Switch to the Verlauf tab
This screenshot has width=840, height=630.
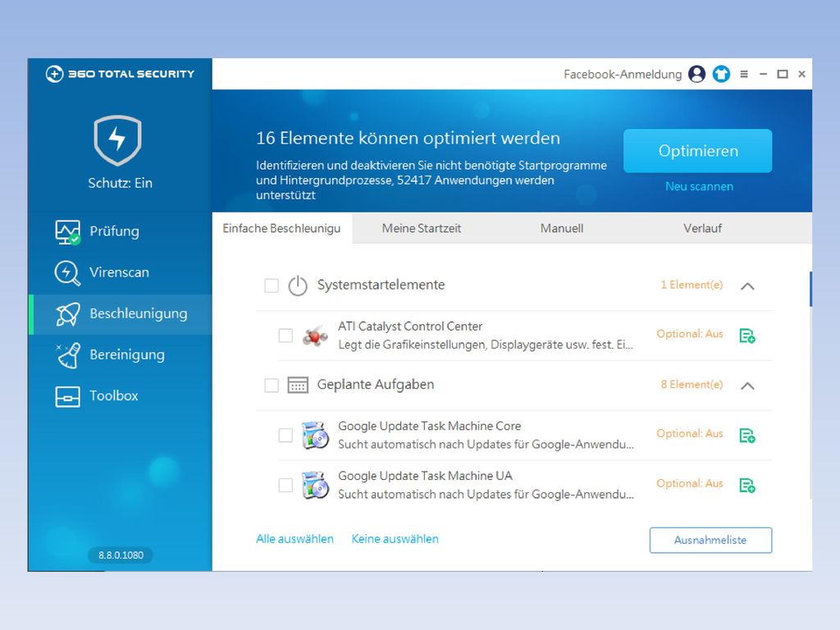pyautogui.click(x=702, y=228)
